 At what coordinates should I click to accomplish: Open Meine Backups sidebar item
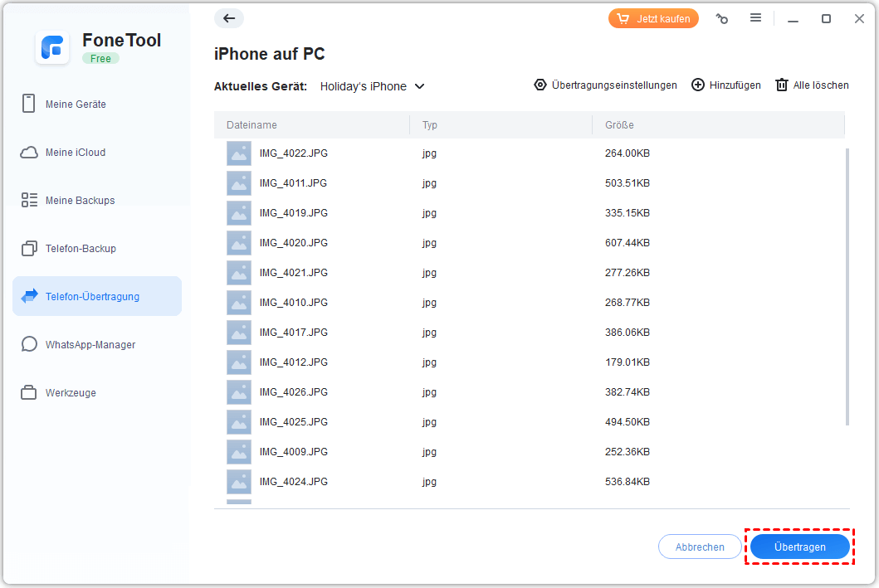coord(80,201)
